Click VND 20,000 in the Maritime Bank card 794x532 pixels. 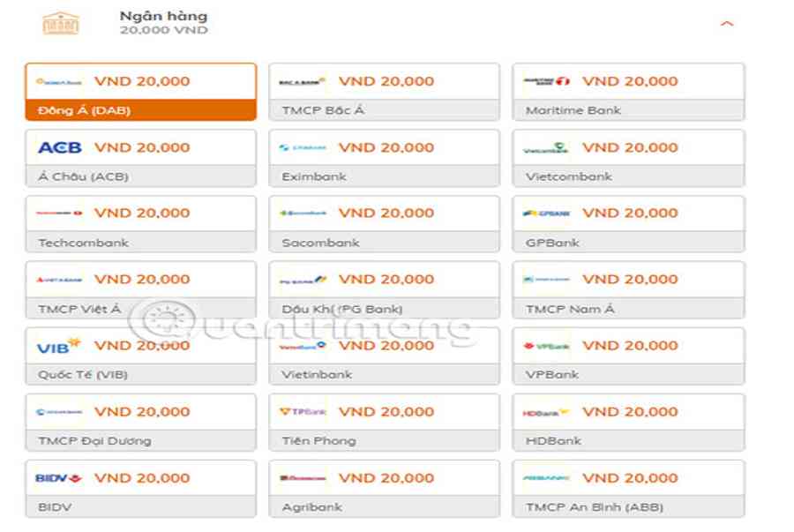click(x=631, y=81)
